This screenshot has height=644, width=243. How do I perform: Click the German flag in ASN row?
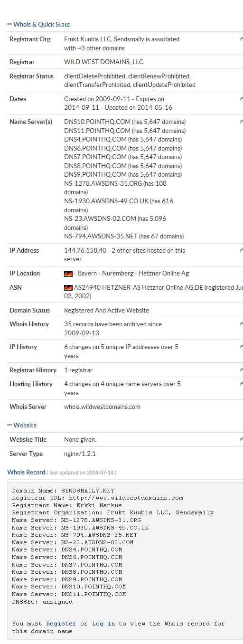click(x=68, y=288)
